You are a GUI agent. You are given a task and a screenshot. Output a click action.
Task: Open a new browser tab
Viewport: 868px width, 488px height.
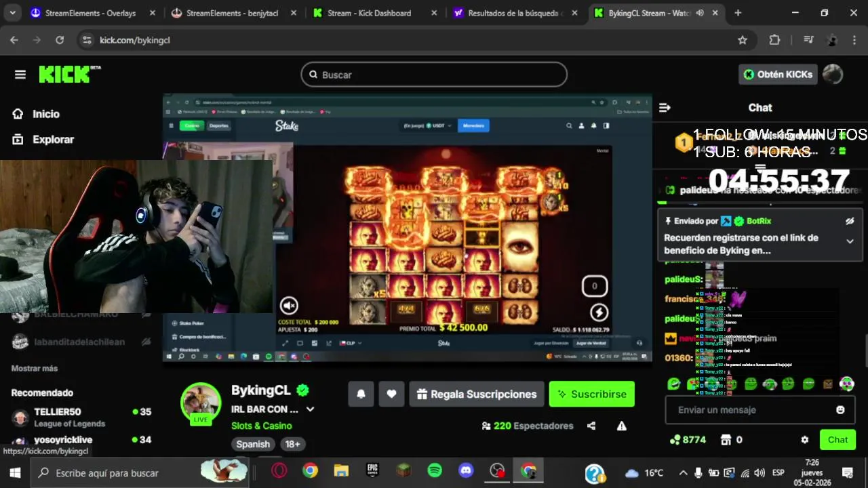coord(738,13)
